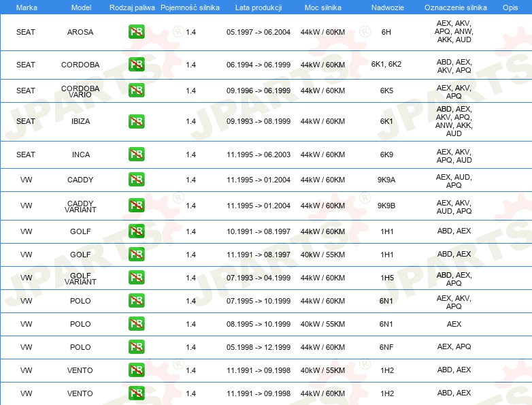Viewport: 532px width, 405px height.
Task: Click engine capacity 1.4 in the AROSA row
Action: (190, 32)
